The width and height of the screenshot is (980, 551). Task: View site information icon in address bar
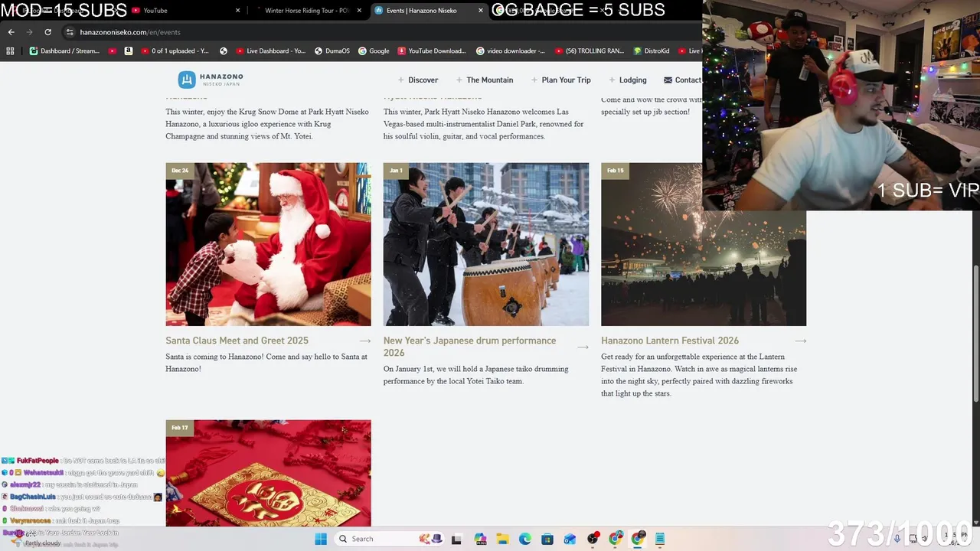[x=70, y=32]
